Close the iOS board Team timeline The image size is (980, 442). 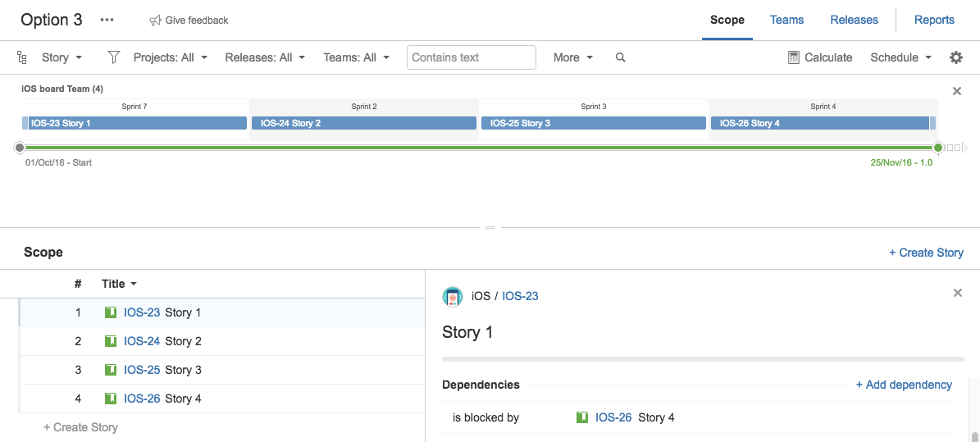pos(956,91)
